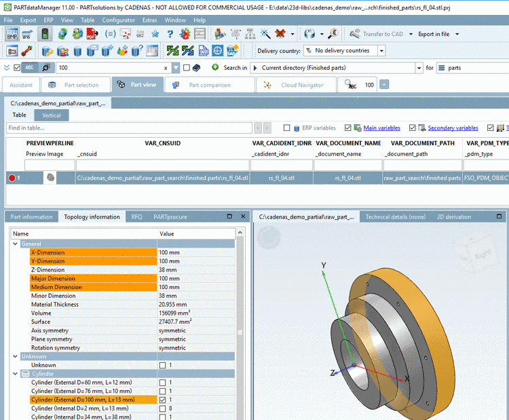Click the Main variables link
This screenshot has width=509, height=420.
pos(381,128)
